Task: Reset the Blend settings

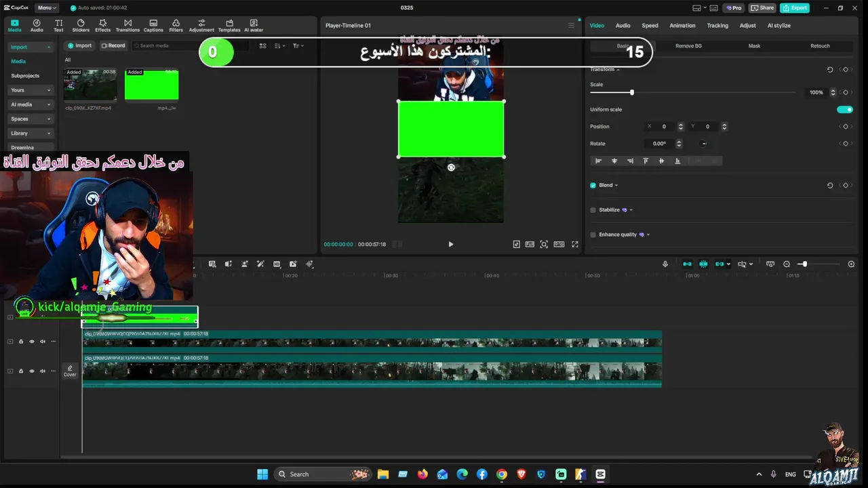Action: pos(830,185)
